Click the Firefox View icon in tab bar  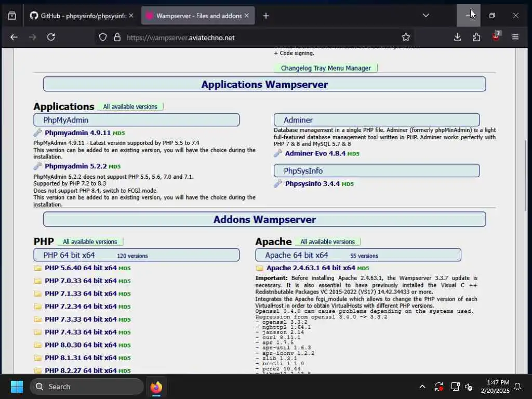(x=12, y=16)
